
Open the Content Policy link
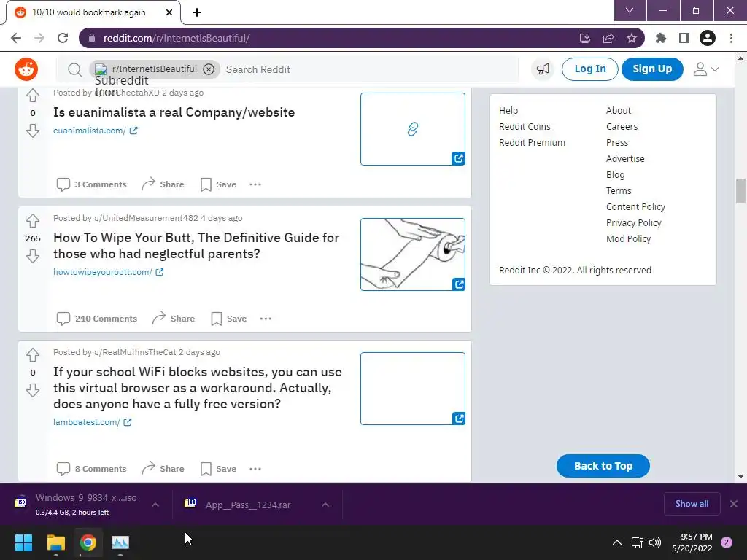coord(635,206)
